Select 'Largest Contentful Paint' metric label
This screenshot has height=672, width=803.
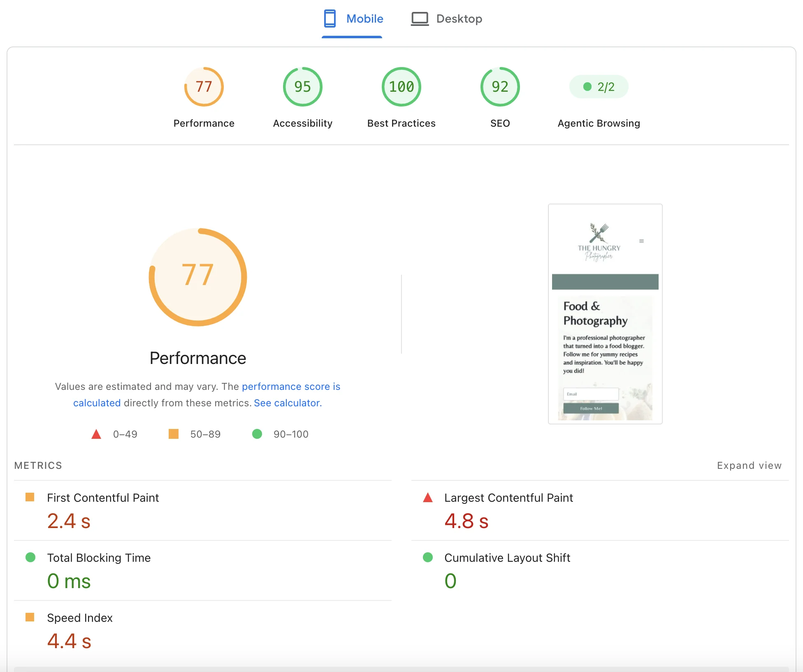tap(508, 498)
